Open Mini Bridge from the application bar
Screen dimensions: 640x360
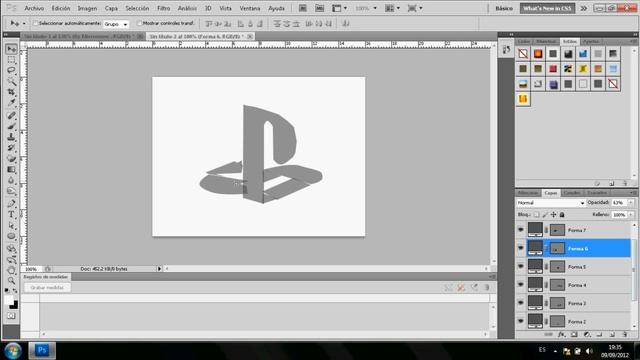(x=320, y=8)
